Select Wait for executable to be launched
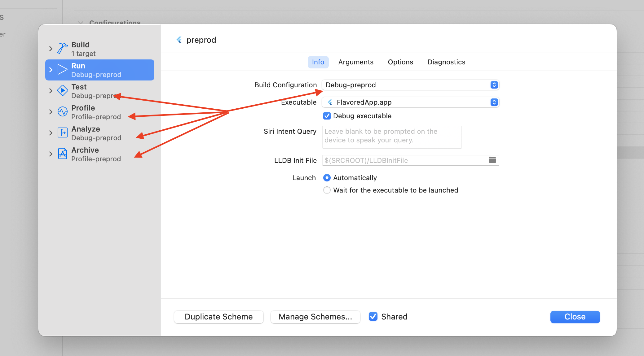The width and height of the screenshot is (644, 356). 327,190
